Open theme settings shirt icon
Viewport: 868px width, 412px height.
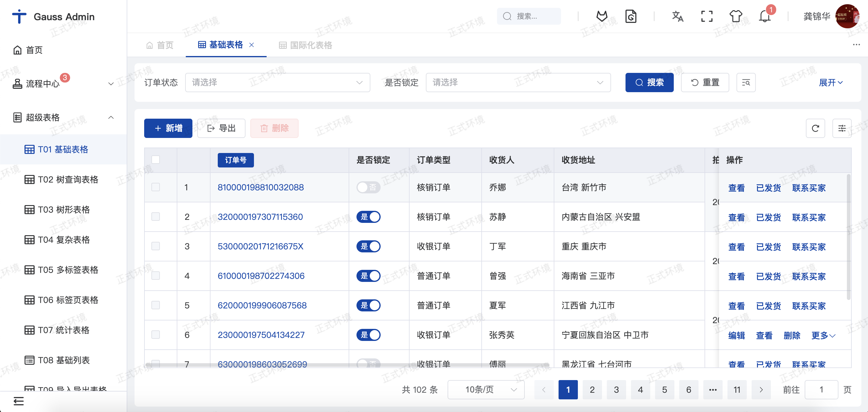pos(736,16)
